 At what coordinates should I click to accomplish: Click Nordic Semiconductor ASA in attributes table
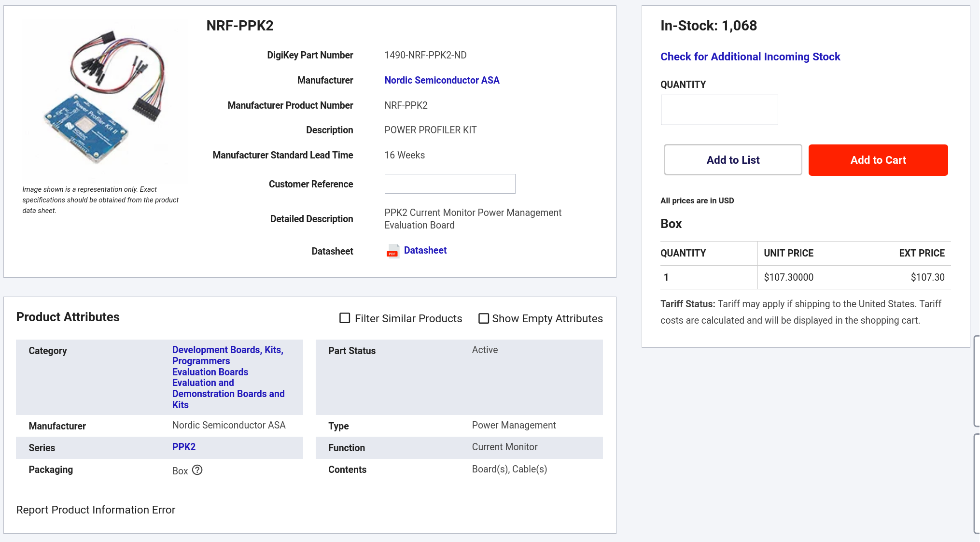click(229, 425)
